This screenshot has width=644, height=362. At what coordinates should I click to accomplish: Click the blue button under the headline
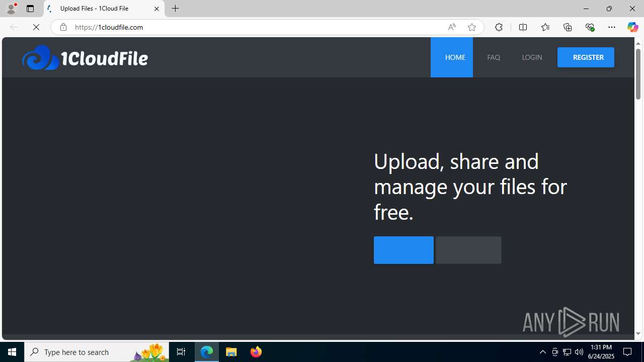[x=404, y=250]
